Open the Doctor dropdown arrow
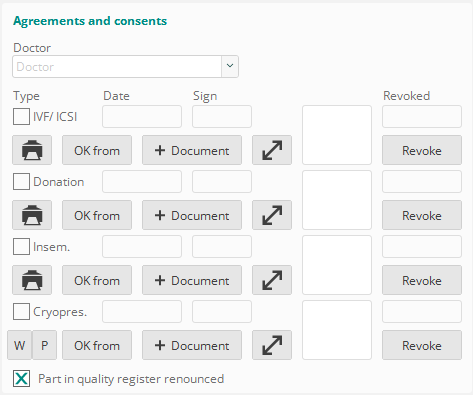This screenshot has width=473, height=395. point(230,66)
